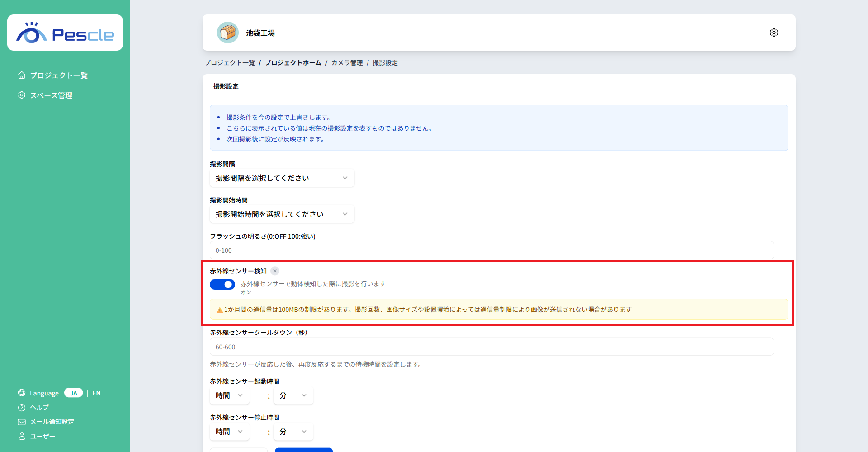Dismiss 赤外線センサー検知 with the × button
Image resolution: width=868 pixels, height=452 pixels.
pyautogui.click(x=274, y=271)
